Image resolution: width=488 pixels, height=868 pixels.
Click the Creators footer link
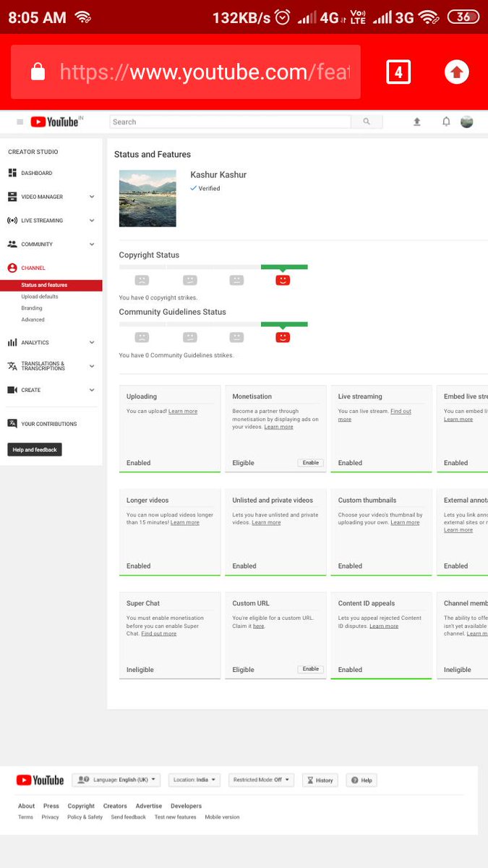pos(115,806)
